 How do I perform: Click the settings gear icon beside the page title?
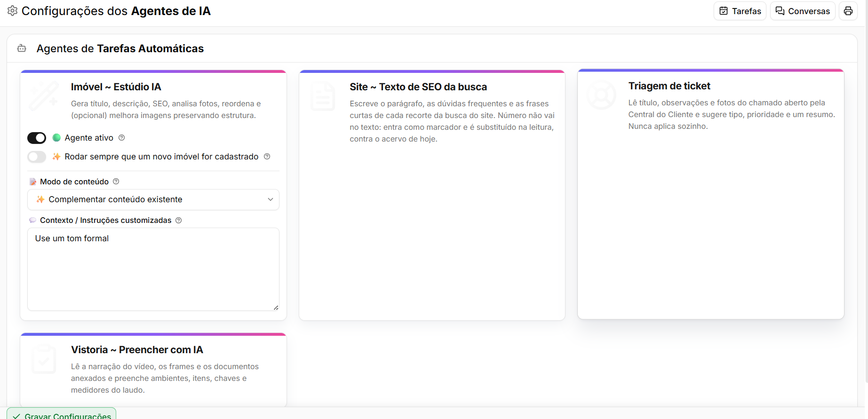point(13,11)
